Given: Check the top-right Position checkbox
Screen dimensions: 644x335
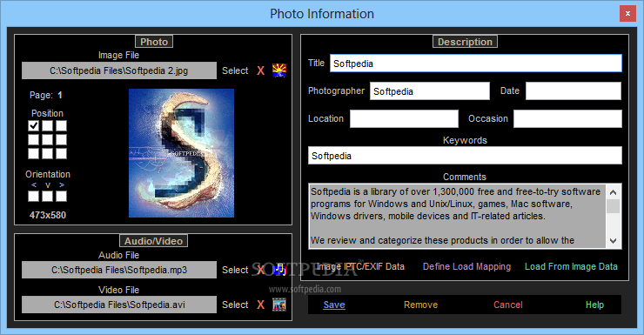Looking at the screenshot, I should 61,125.
